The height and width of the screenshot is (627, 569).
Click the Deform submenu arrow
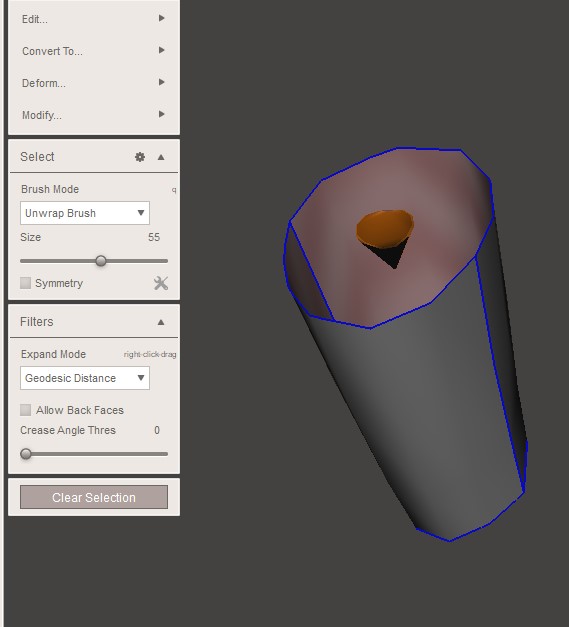[x=162, y=82]
